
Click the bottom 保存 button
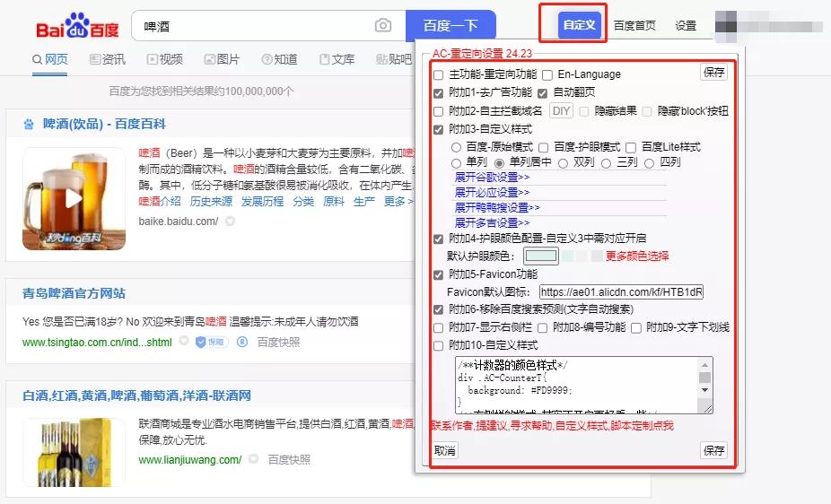pos(713,450)
